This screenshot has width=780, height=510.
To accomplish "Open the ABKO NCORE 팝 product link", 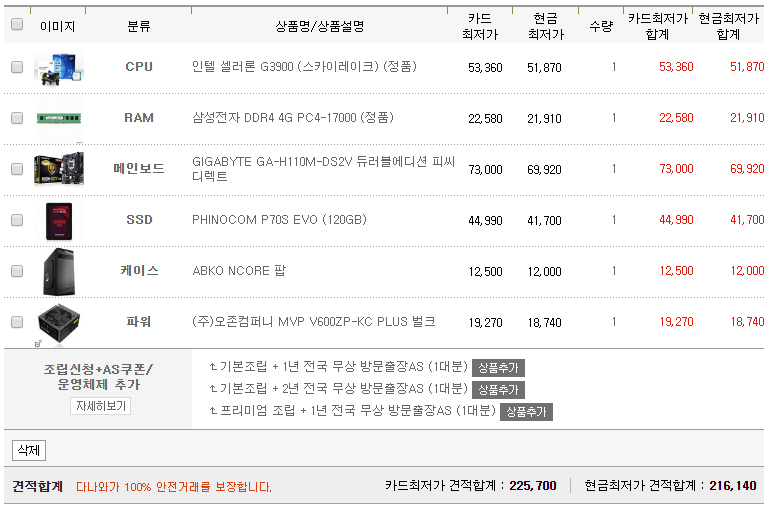I will tap(239, 271).
